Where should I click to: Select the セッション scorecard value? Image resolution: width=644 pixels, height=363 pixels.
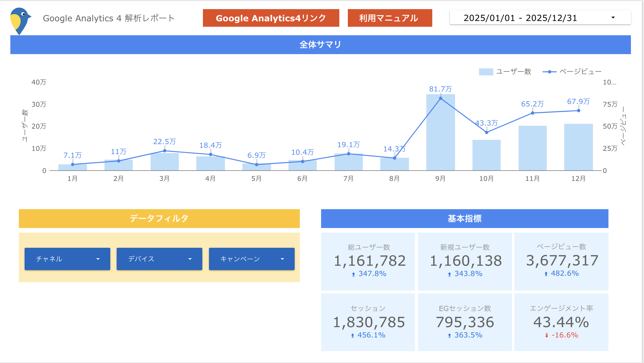point(369,322)
